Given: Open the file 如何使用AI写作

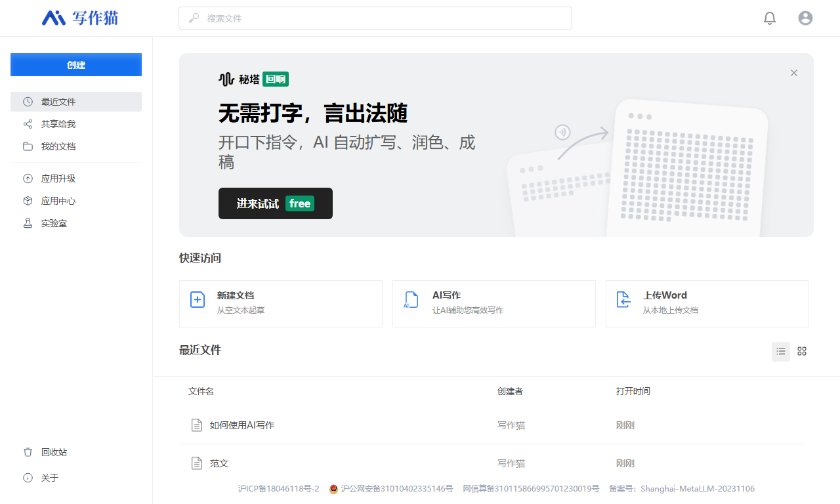Looking at the screenshot, I should click(x=242, y=425).
